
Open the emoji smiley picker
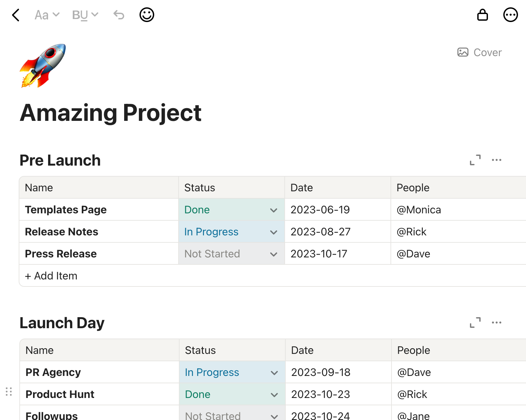[147, 15]
